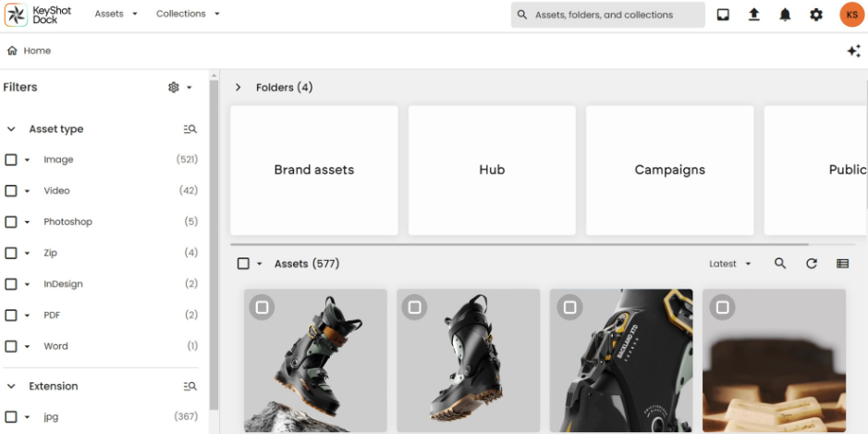Enable the PDF filter checkbox
The width and height of the screenshot is (868, 434).
click(11, 316)
